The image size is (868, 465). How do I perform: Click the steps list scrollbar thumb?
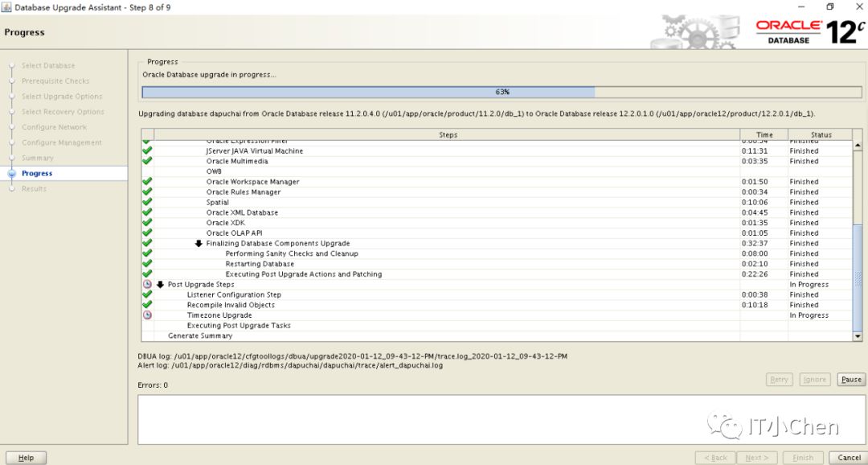tap(858, 277)
